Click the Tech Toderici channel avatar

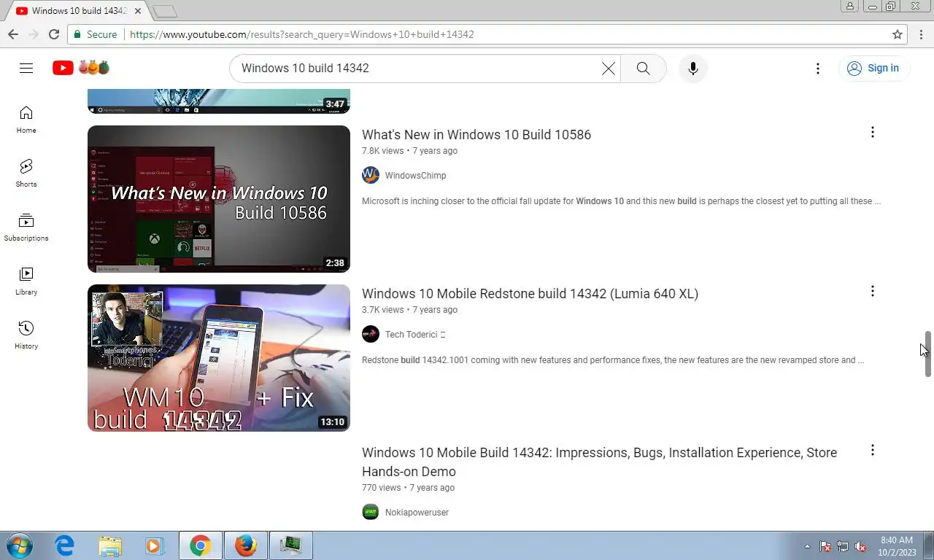point(371,334)
